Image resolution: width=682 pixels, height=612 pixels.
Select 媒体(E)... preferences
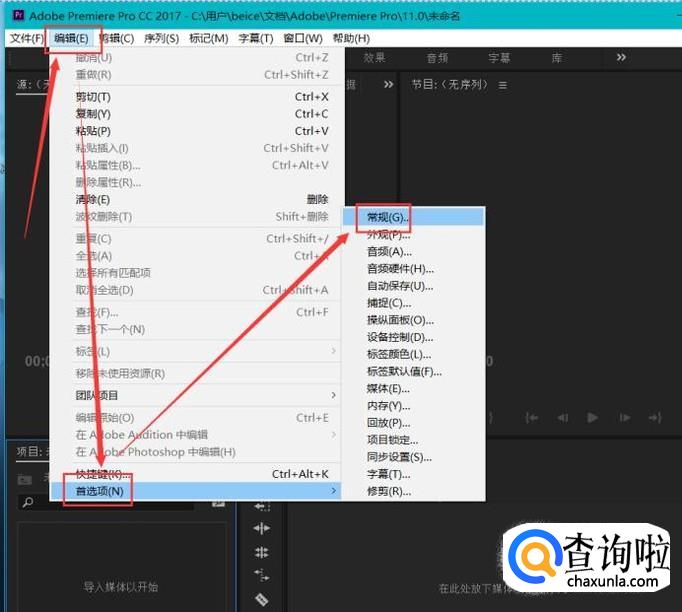pos(414,389)
